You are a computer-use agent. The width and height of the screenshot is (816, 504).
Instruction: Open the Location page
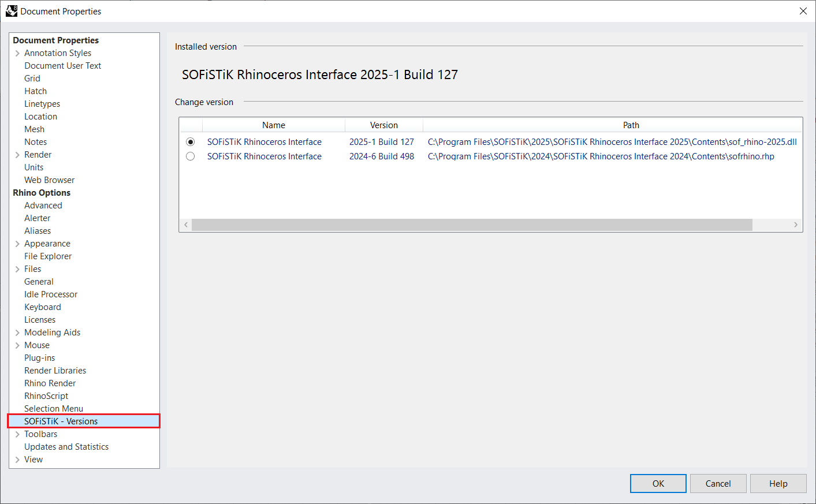click(x=41, y=117)
